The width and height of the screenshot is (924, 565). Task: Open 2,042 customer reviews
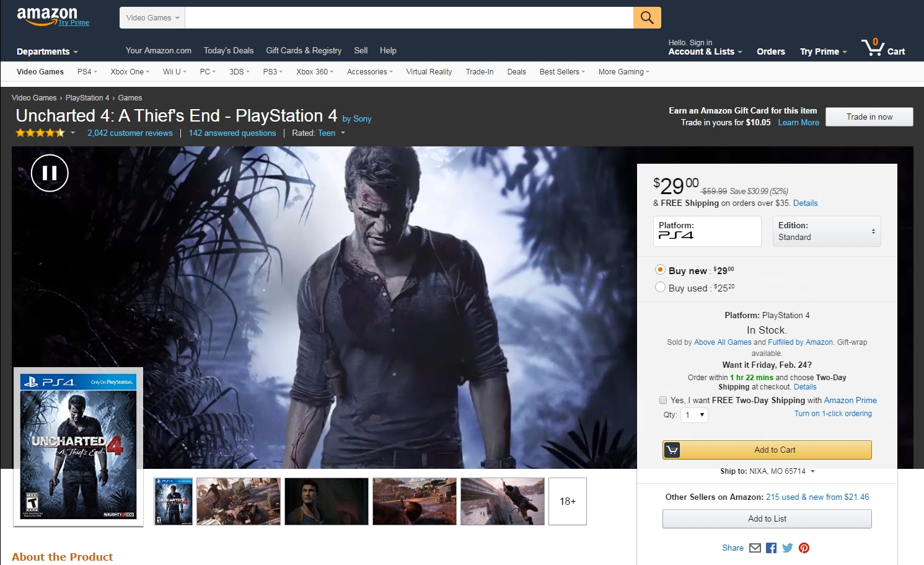[x=130, y=133]
